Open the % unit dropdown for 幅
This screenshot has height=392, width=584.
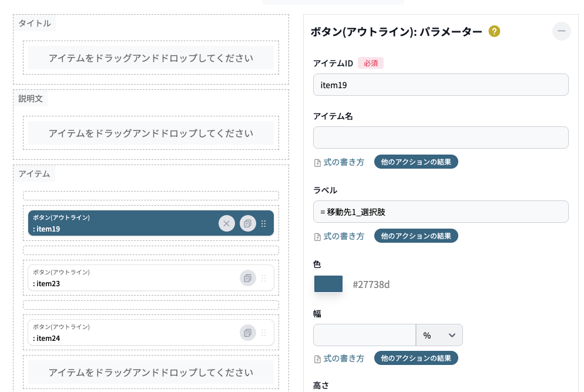pyautogui.click(x=439, y=335)
